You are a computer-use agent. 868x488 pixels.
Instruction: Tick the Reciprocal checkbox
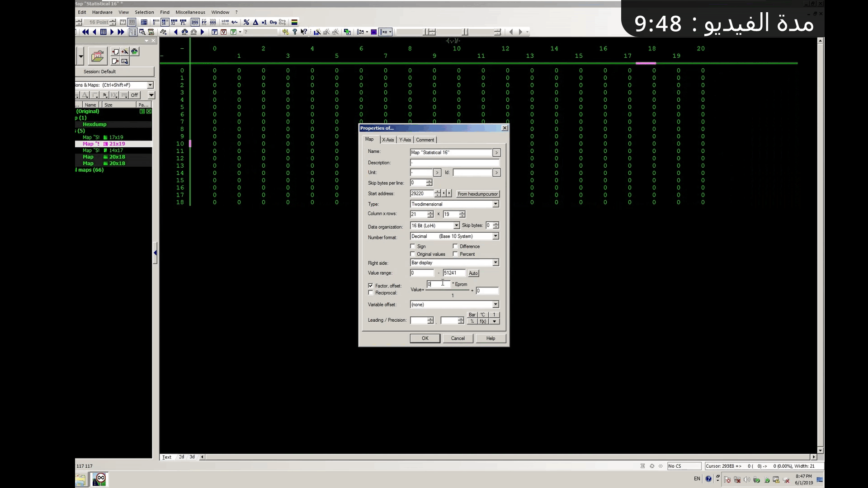[x=371, y=293]
